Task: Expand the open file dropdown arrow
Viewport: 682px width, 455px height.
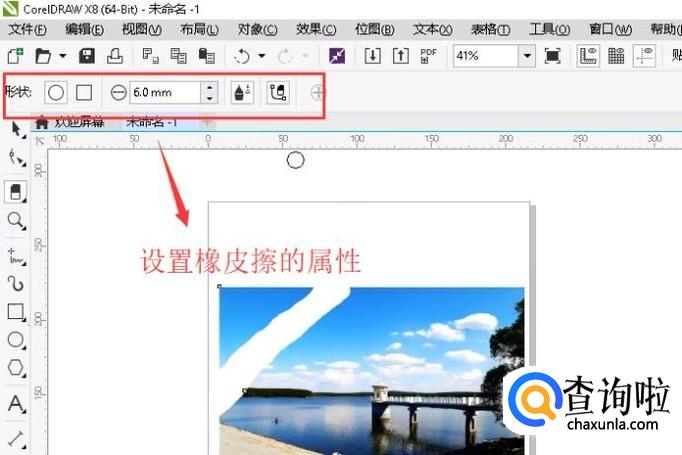Action: pyautogui.click(x=63, y=56)
